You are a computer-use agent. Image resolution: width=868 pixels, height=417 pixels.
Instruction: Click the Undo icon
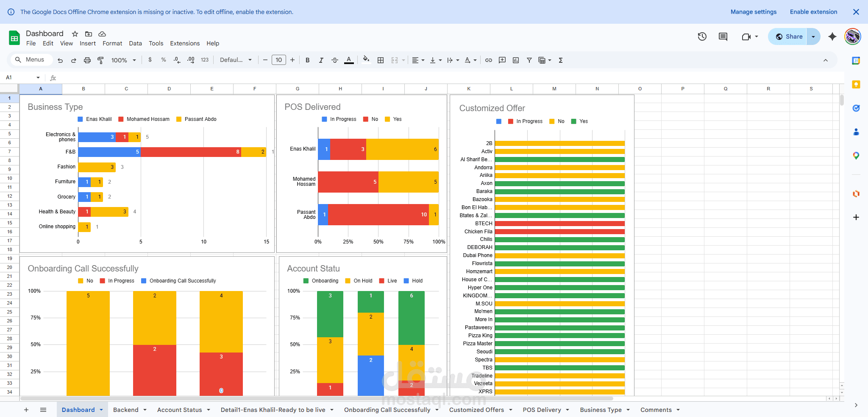pos(60,60)
